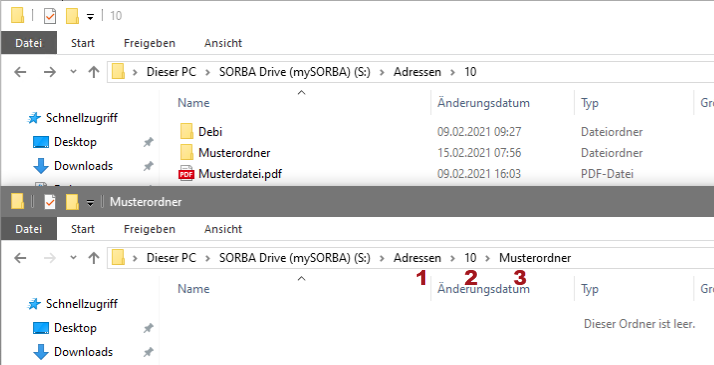Click Musterordner folder icon in file list

(187, 152)
